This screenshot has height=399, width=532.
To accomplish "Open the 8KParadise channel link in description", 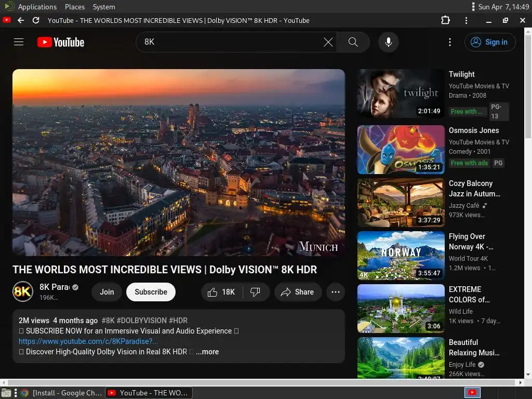I will (88, 341).
